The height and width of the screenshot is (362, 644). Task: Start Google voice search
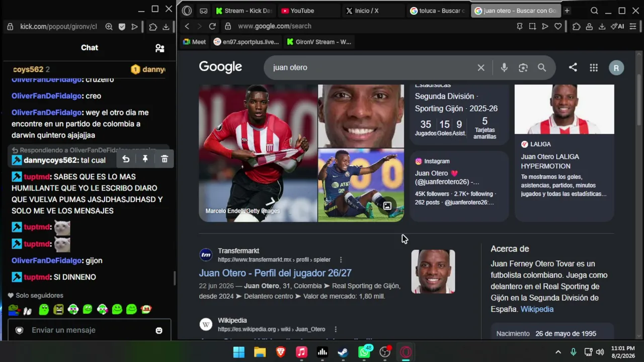(x=504, y=67)
